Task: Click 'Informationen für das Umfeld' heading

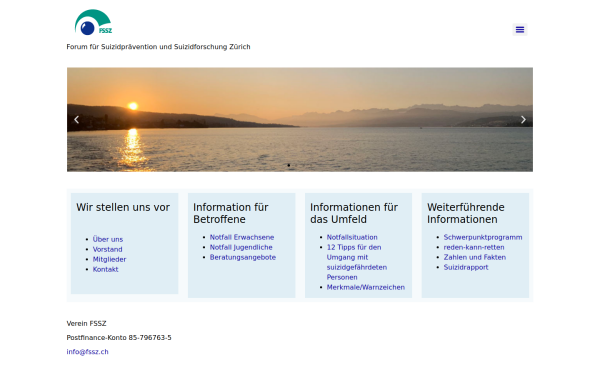Action: point(354,213)
